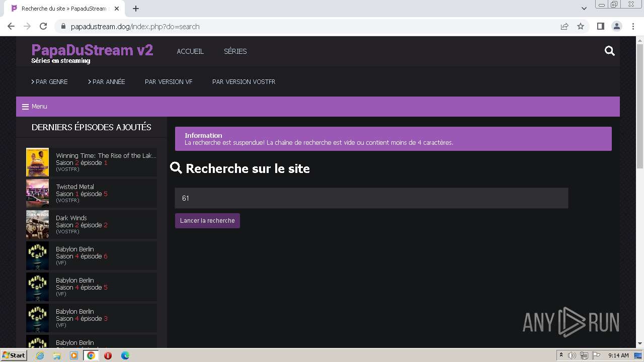This screenshot has height=362, width=644.
Task: Click Babylon Berlin épisode 6 poster thumbnail
Action: click(37, 255)
